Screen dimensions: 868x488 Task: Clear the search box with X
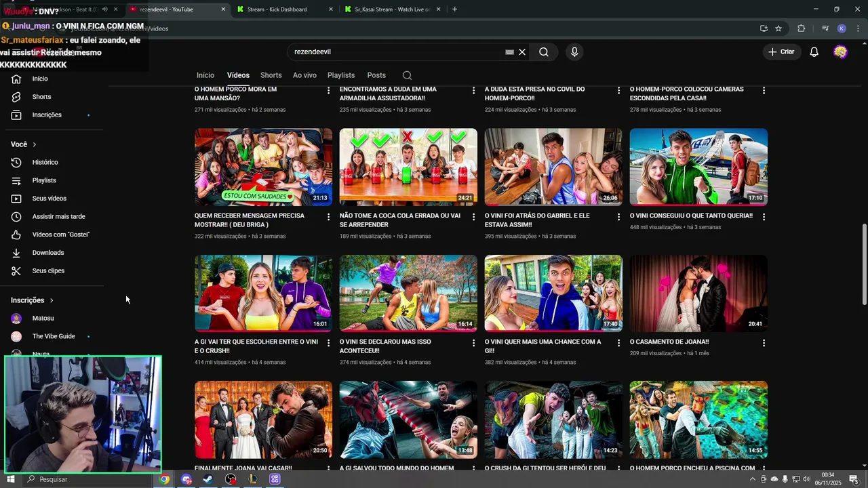tap(522, 52)
